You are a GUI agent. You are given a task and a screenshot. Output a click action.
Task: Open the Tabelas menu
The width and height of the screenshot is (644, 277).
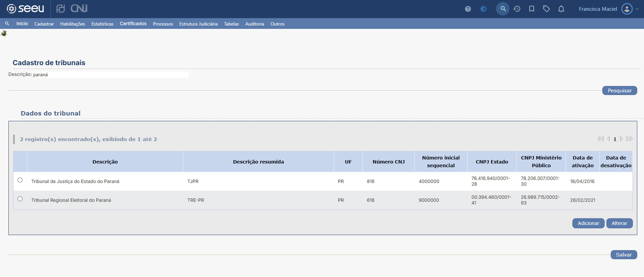click(231, 24)
